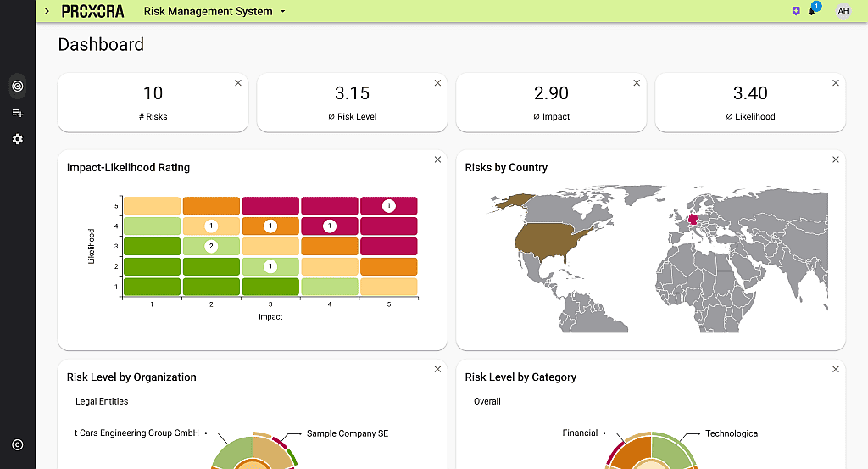868x469 pixels.
Task: Click the copyright icon at sidebar bottom
Action: pos(17,444)
